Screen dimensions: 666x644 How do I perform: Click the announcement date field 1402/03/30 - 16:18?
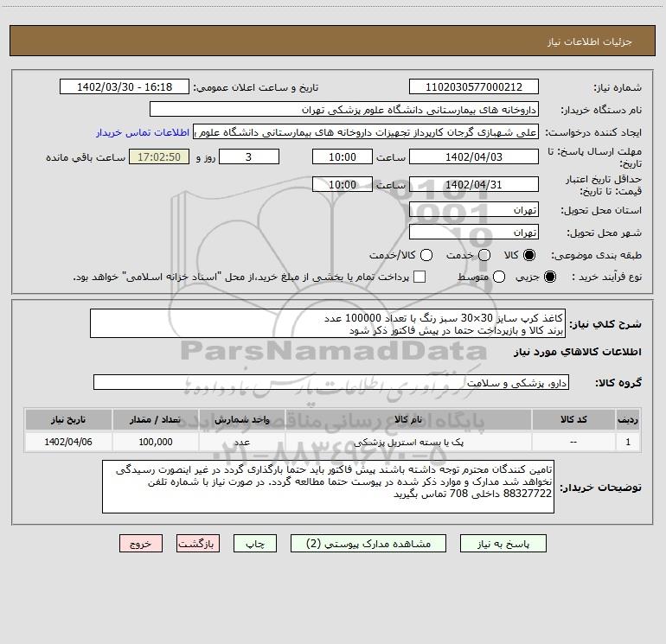pos(125,87)
